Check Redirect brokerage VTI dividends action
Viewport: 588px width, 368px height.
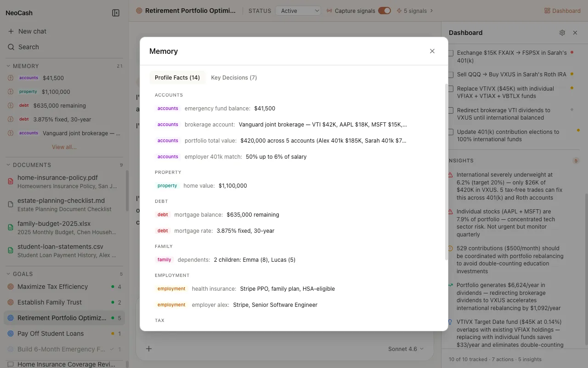point(451,110)
